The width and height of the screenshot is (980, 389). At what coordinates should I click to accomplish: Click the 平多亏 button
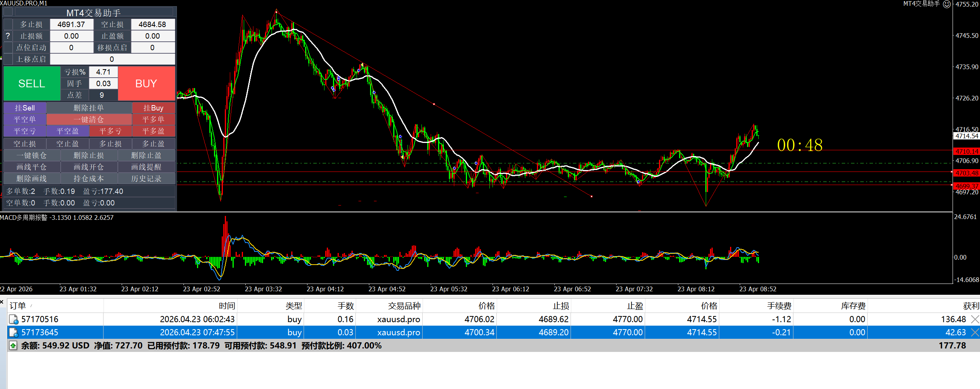pos(111,131)
